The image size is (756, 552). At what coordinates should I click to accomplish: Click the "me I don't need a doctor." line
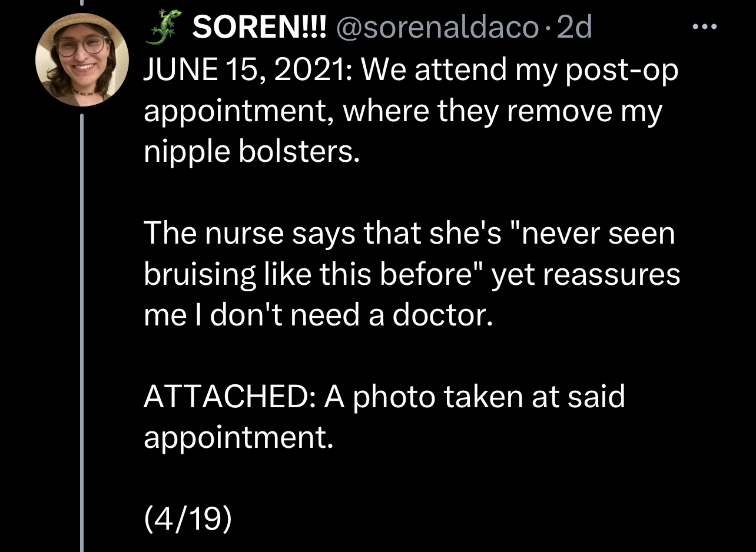click(318, 316)
